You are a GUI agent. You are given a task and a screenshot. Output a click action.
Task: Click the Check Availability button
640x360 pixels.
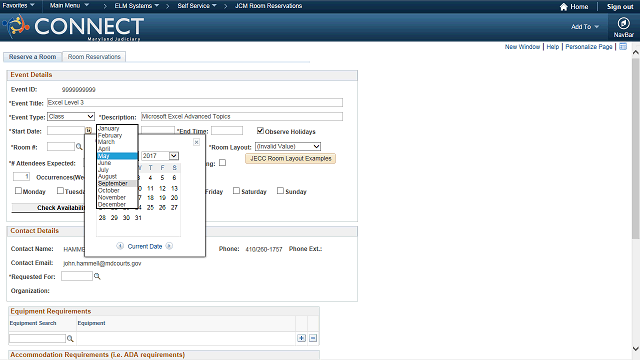click(48, 208)
